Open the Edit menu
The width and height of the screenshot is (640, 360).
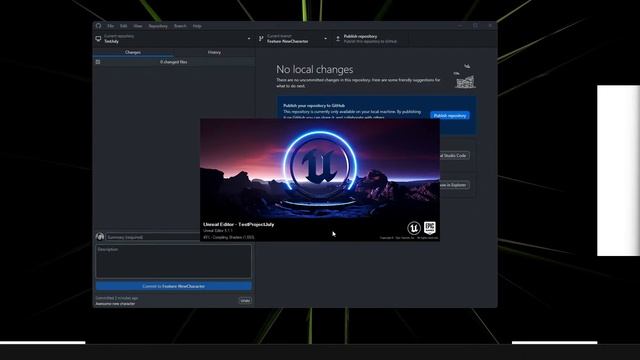coord(123,26)
